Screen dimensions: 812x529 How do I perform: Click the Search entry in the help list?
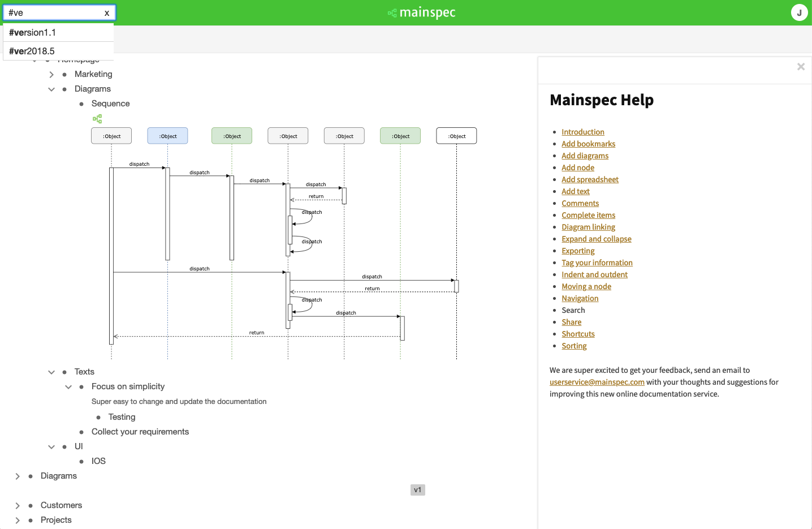pos(573,310)
